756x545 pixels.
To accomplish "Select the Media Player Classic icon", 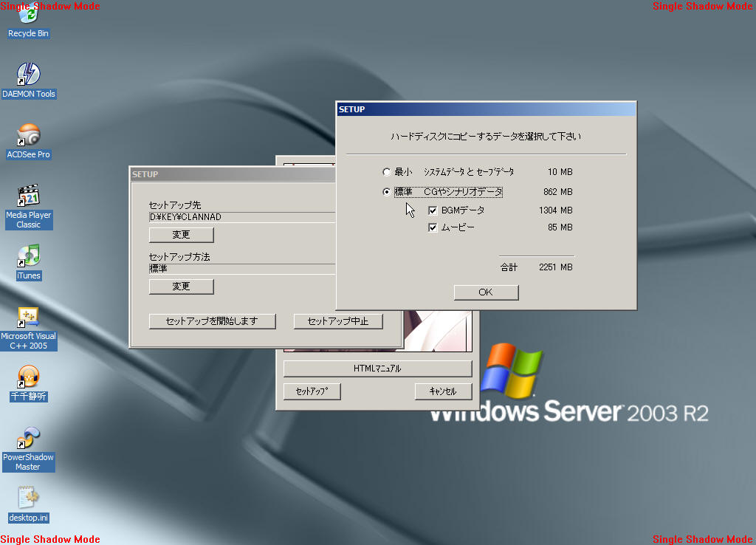I will tap(29, 207).
